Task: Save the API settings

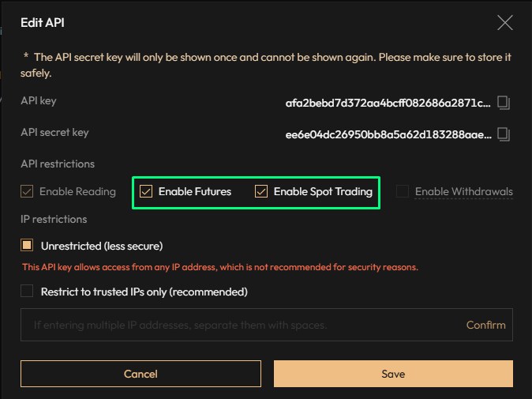Action: (393, 374)
